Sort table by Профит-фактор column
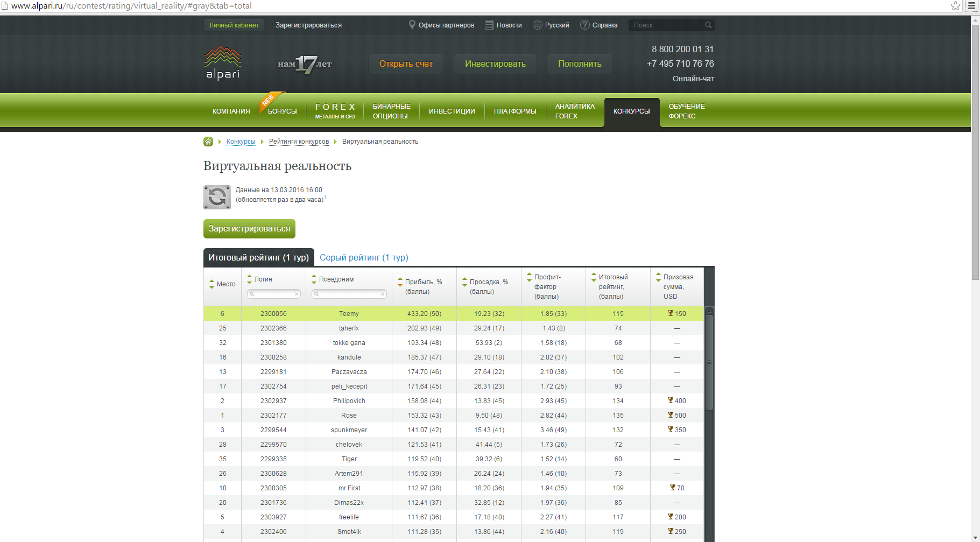This screenshot has width=980, height=542. click(530, 277)
